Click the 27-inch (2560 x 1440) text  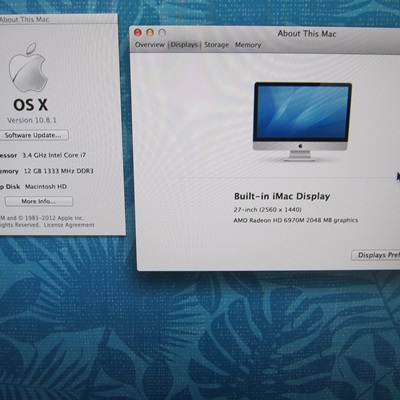click(268, 210)
